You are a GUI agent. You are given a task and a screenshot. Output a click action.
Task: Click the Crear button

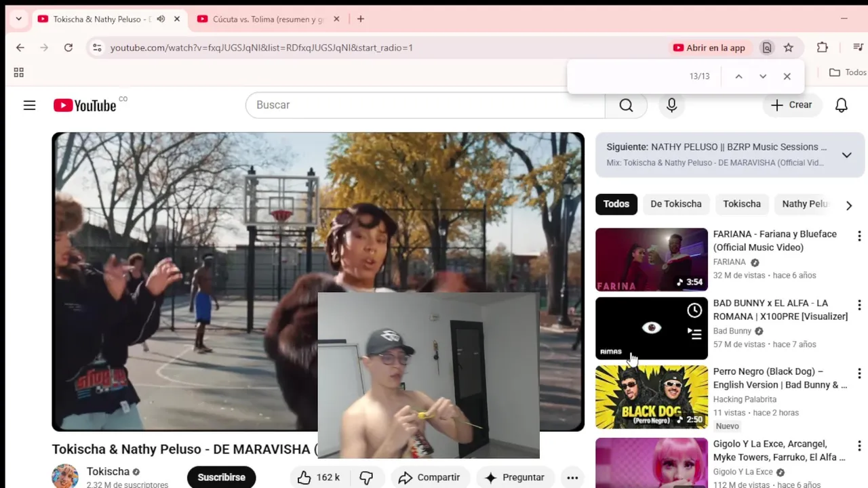(791, 105)
